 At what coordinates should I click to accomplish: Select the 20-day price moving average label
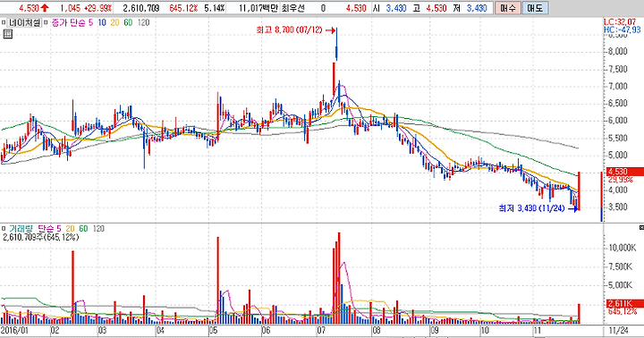point(114,22)
